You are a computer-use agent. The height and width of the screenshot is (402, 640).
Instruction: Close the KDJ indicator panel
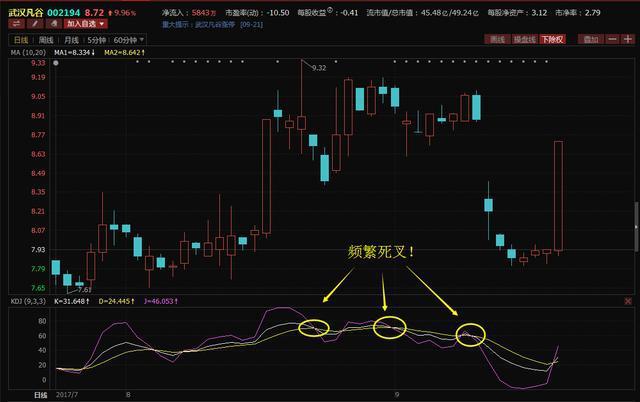coord(628,301)
